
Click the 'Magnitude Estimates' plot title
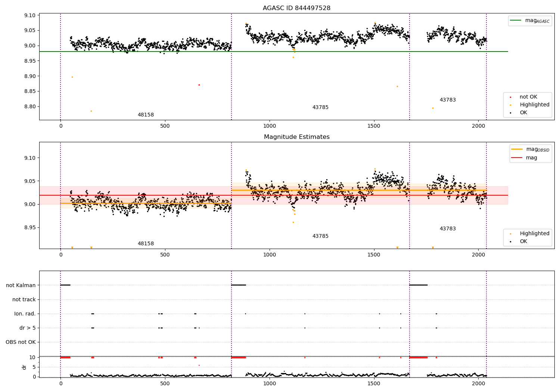click(x=296, y=137)
